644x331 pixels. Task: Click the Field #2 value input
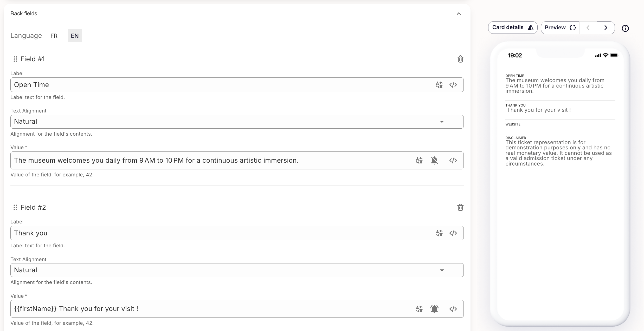[x=208, y=309]
